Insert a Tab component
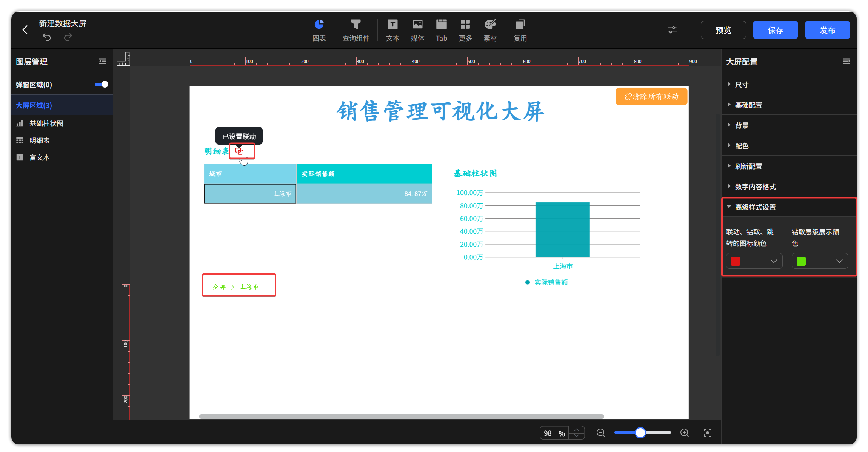868x452 pixels. click(x=441, y=30)
